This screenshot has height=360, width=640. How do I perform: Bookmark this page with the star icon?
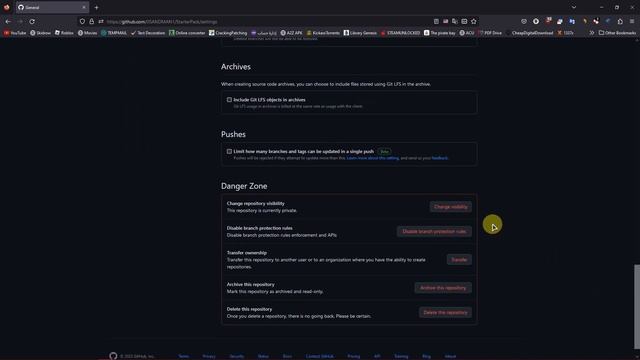[x=473, y=21]
